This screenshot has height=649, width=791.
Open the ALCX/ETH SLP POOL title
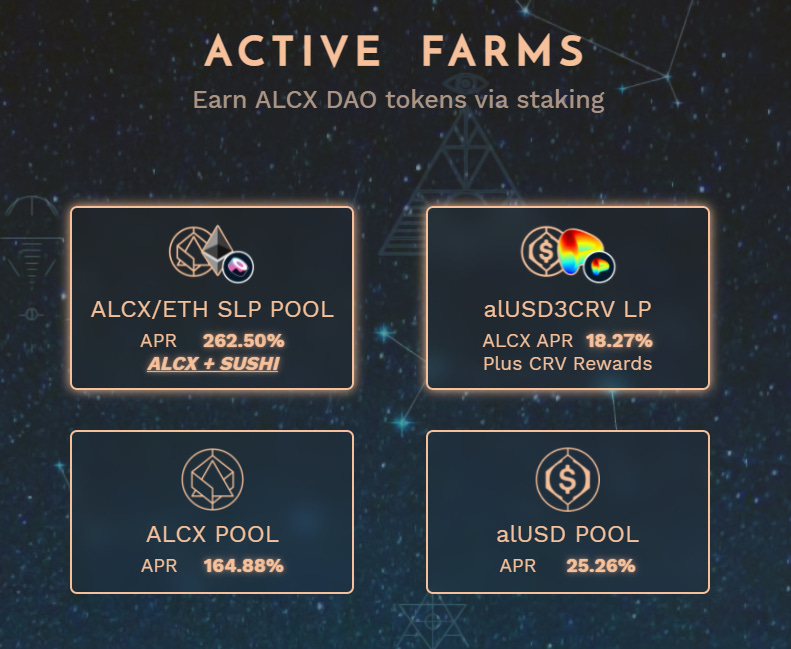coord(212,309)
